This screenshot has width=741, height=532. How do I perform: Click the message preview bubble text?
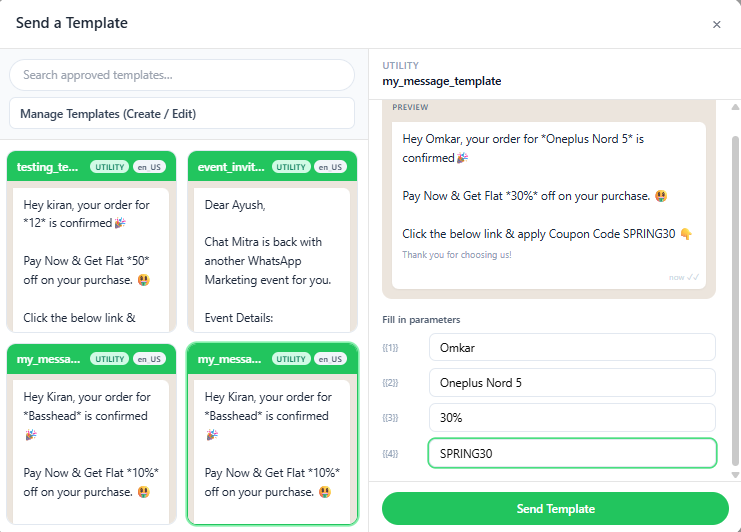(x=548, y=195)
